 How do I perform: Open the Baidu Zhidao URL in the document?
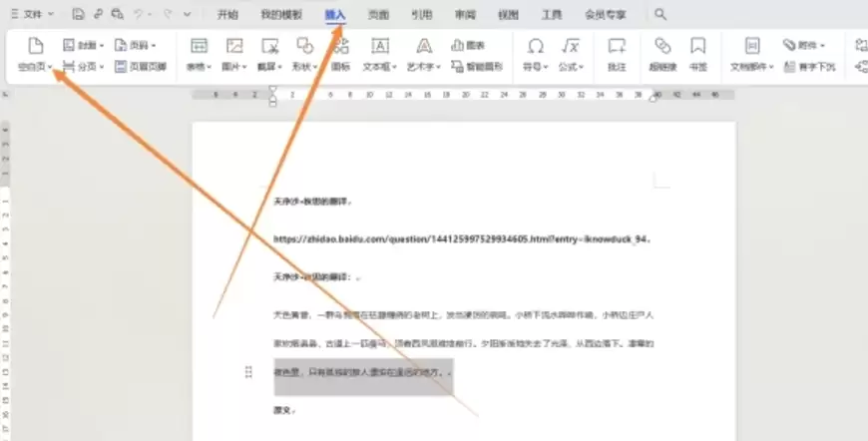point(461,239)
